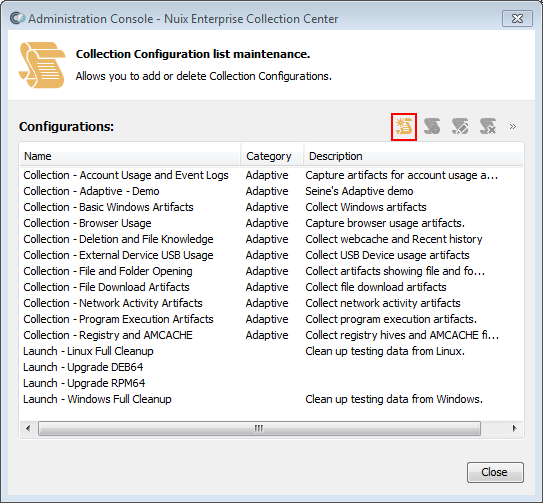Viewport: 543px width, 503px height.
Task: Click description 'Clean up testing data from Linux.'
Action: (x=385, y=351)
